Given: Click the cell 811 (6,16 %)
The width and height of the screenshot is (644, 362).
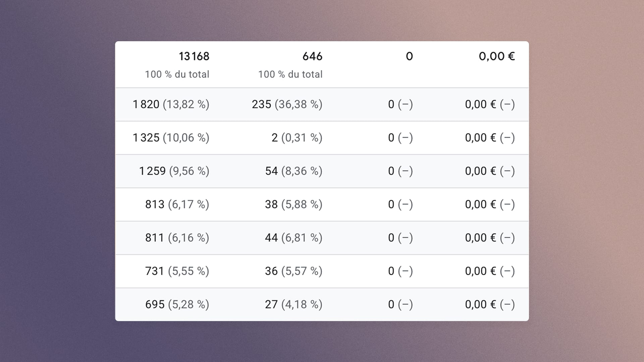Looking at the screenshot, I should pyautogui.click(x=177, y=238).
